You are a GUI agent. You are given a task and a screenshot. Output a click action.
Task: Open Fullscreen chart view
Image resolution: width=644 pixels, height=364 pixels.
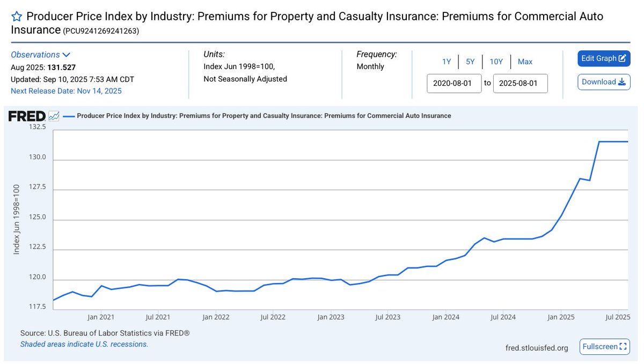pos(604,347)
